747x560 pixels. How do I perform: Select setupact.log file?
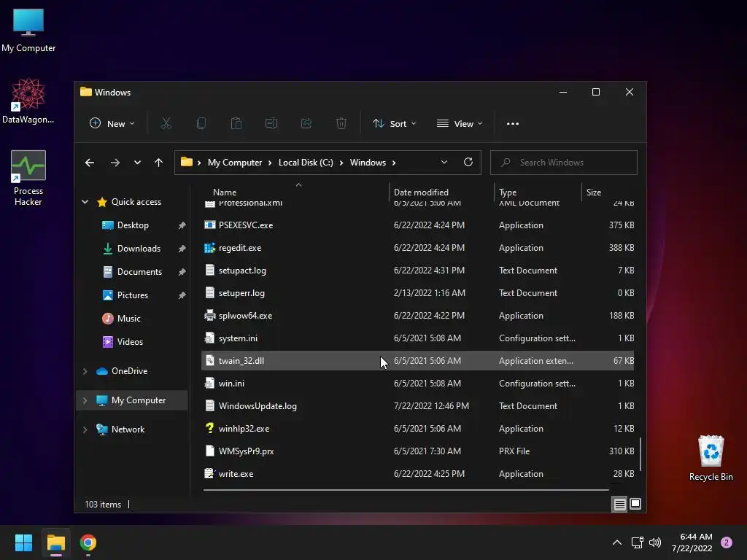(418, 271)
